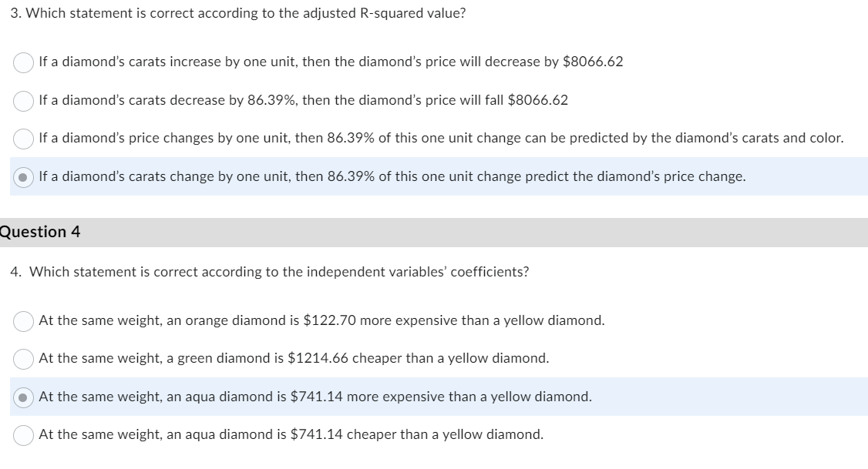Click selected aqua diamond more expensive radio
This screenshot has width=868, height=469.
[x=23, y=397]
